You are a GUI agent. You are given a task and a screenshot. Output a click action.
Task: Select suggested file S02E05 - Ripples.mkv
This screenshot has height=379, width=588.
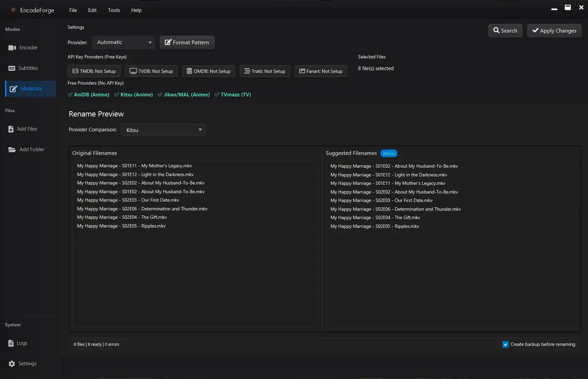point(375,227)
